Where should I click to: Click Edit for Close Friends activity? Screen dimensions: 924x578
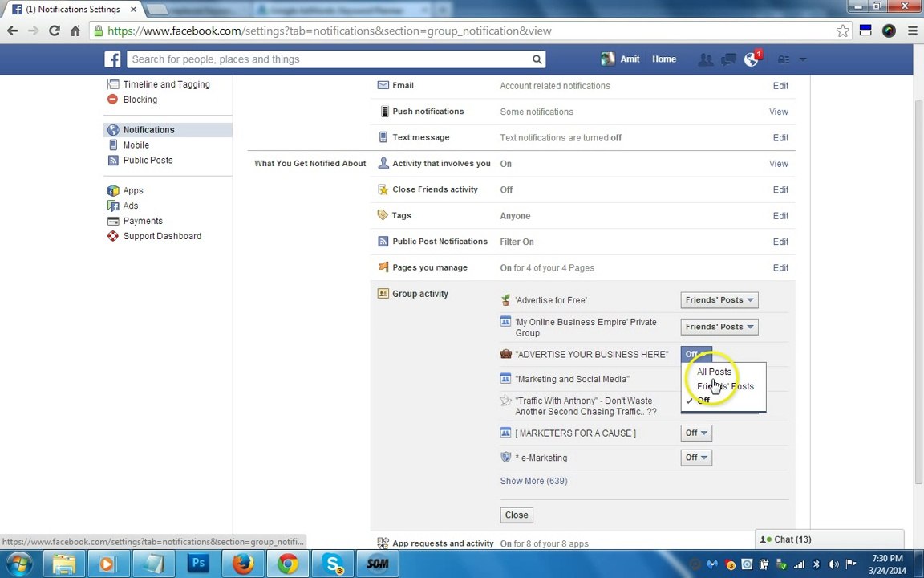[x=780, y=189]
